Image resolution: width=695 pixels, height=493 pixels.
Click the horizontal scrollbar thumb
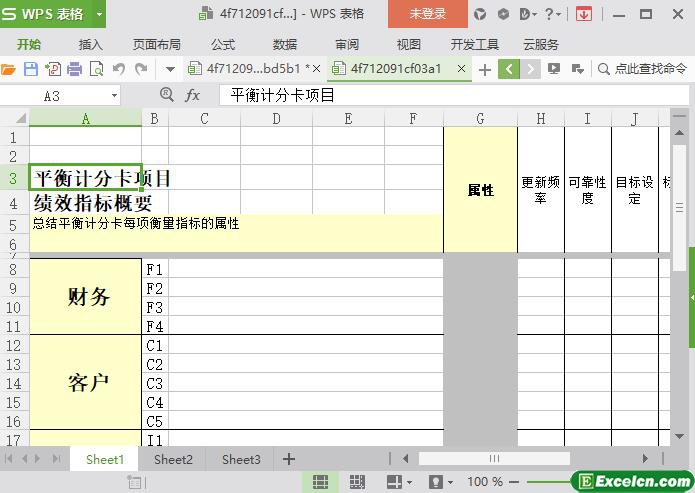point(494,459)
